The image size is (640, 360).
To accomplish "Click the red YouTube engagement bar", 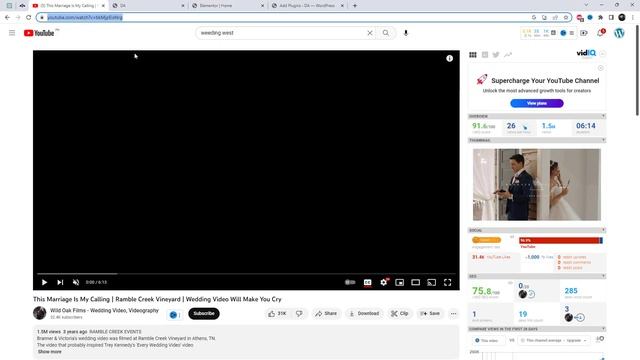I will (x=560, y=240).
